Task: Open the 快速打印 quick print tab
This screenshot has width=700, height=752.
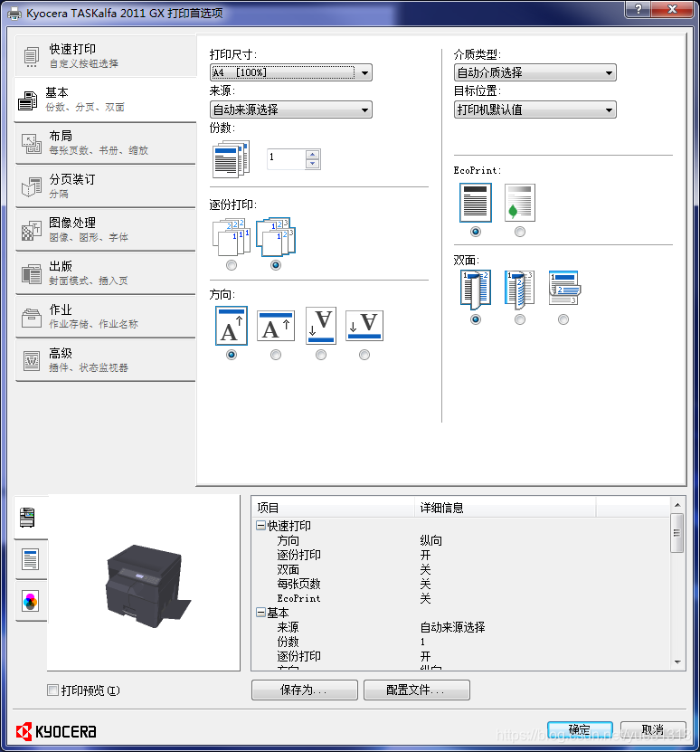Action: coord(106,55)
